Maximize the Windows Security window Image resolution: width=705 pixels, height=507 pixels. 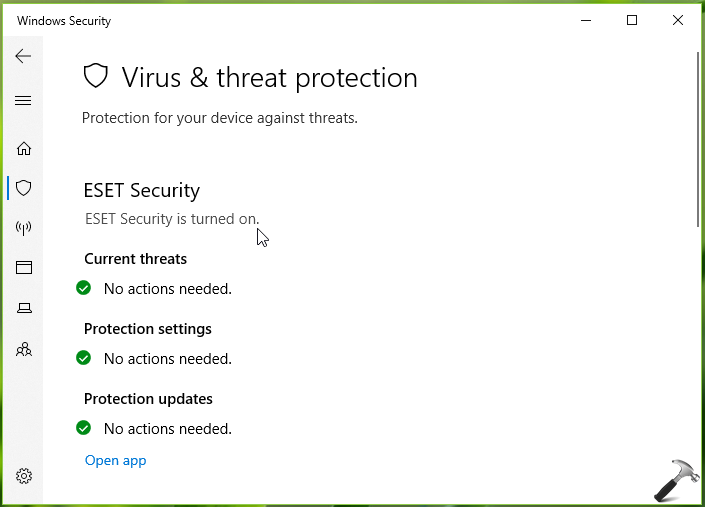632,20
